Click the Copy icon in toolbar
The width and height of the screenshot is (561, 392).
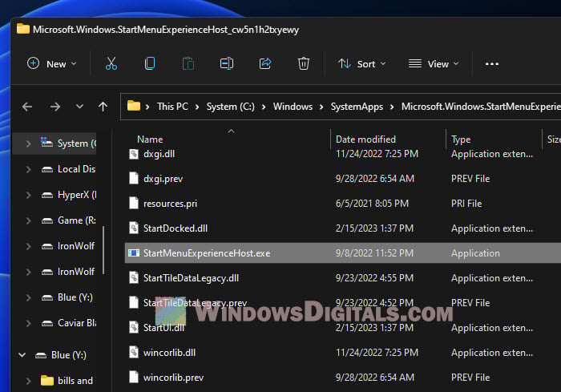(150, 63)
